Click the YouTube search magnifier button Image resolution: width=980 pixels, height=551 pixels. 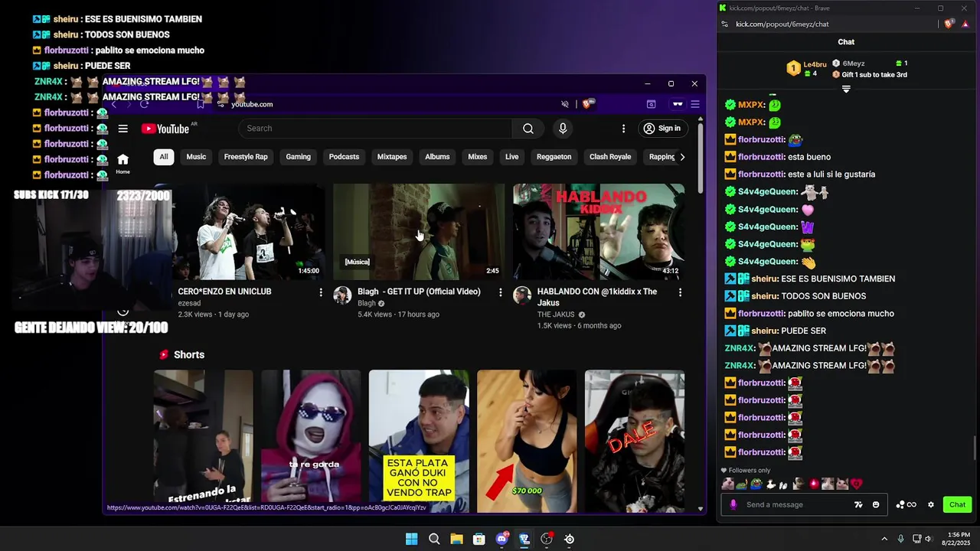point(528,129)
